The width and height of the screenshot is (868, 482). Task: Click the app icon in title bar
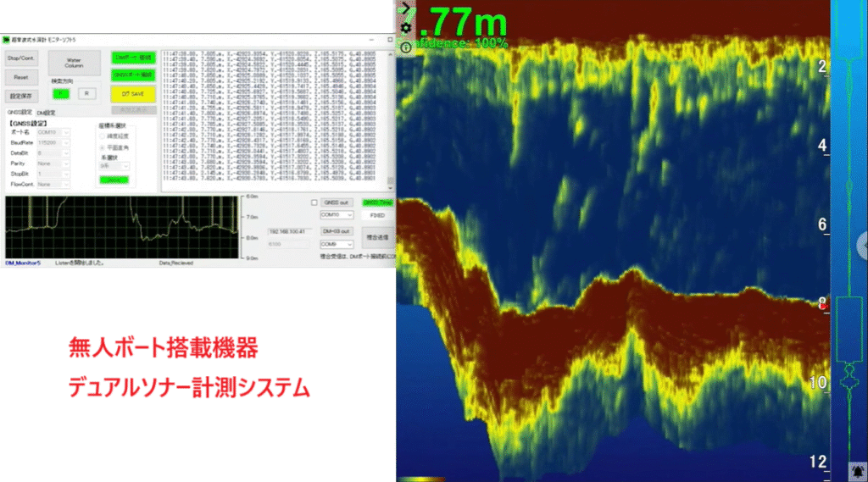click(6, 39)
